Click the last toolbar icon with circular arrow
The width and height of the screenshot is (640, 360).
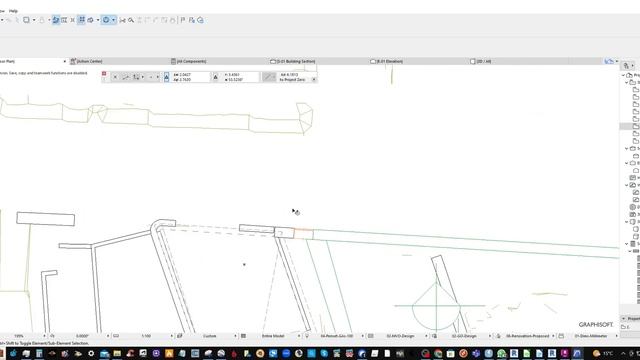[x=200, y=20]
